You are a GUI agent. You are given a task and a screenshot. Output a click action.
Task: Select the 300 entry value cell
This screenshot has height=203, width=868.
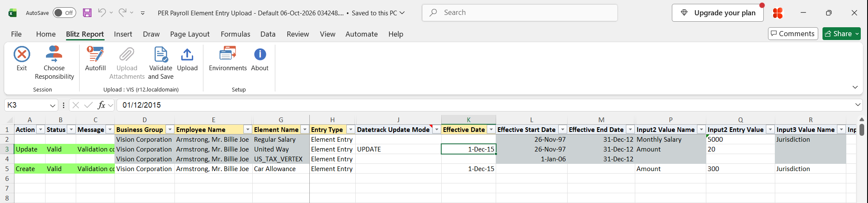[x=740, y=169]
